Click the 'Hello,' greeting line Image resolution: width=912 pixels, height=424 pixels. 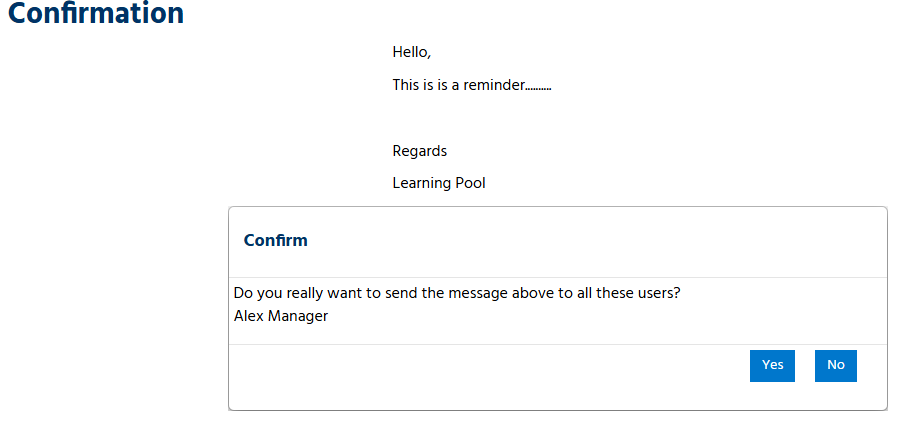click(x=411, y=52)
